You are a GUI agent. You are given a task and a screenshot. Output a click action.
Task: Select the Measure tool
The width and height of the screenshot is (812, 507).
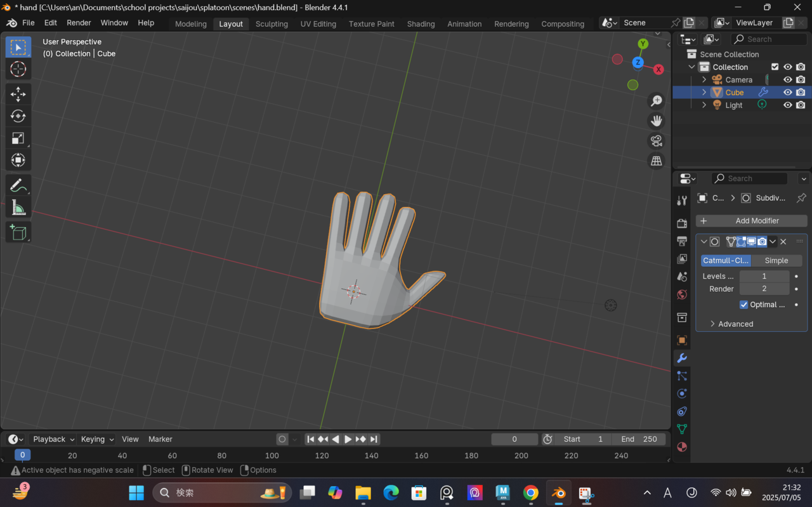point(18,207)
